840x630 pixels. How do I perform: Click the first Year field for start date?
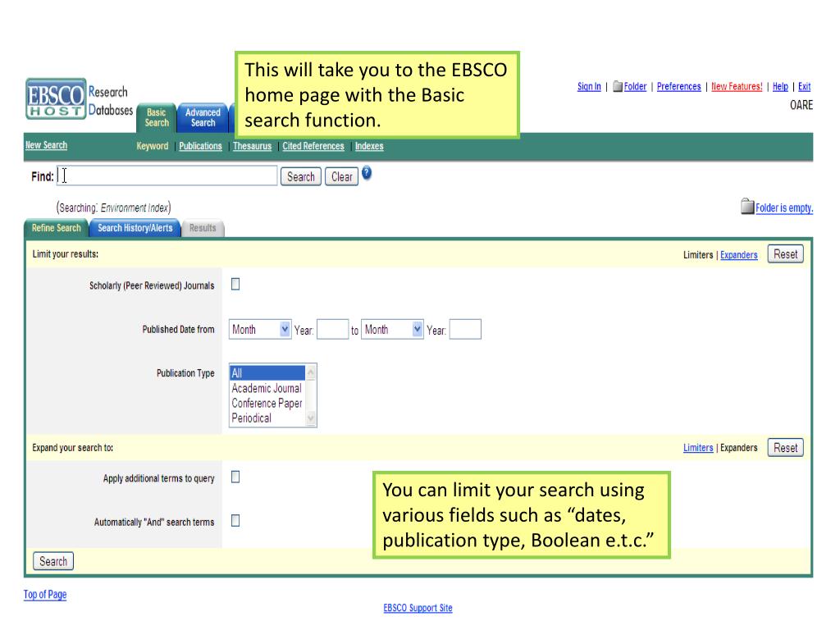(x=333, y=330)
